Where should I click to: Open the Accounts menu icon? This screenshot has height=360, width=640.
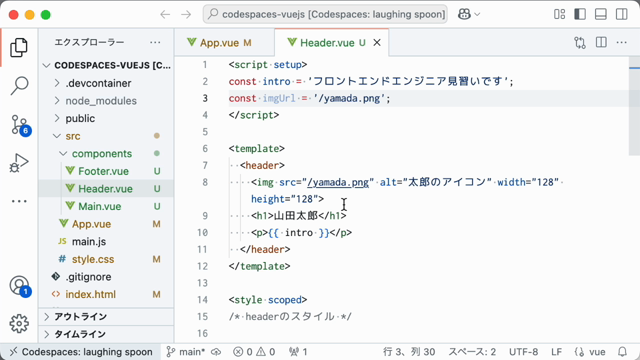point(19,286)
